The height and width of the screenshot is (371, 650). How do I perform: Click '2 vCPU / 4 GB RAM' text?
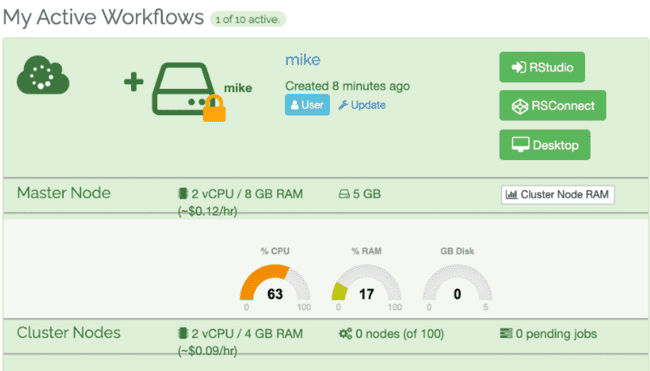point(247,334)
